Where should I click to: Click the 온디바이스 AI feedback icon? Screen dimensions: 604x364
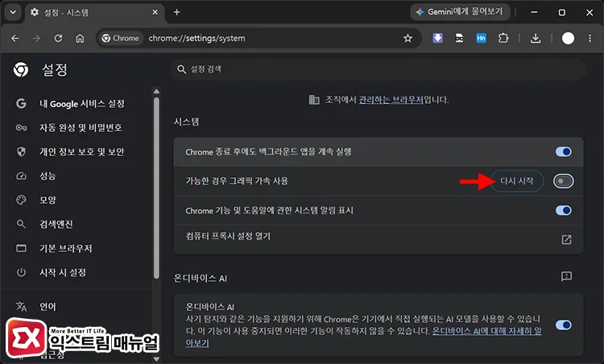[566, 276]
